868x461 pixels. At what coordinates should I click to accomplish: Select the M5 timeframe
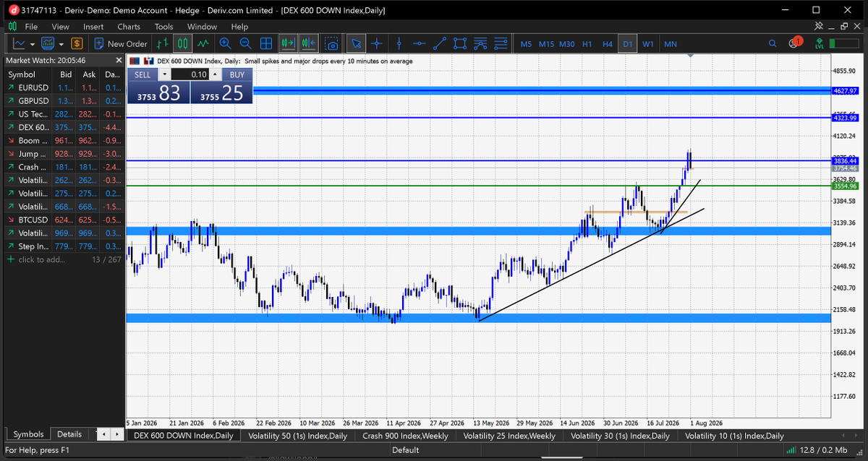526,44
